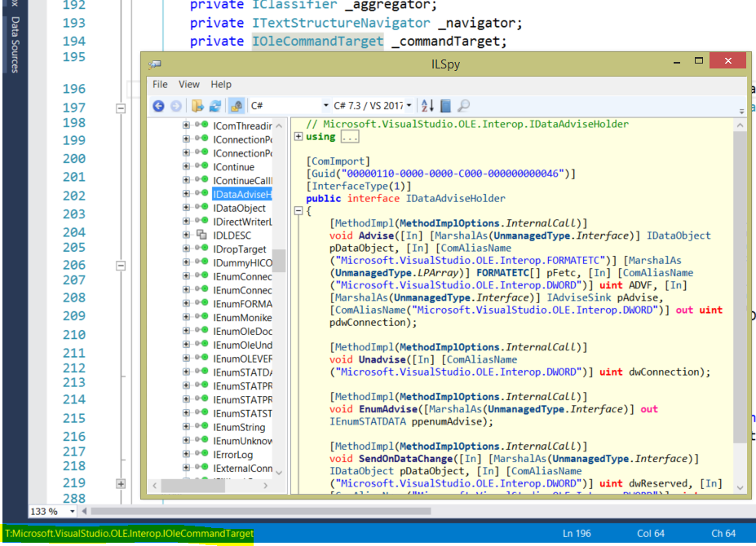Click the IEnumSTATDATA type link
This screenshot has width=756, height=546.
click(367, 421)
